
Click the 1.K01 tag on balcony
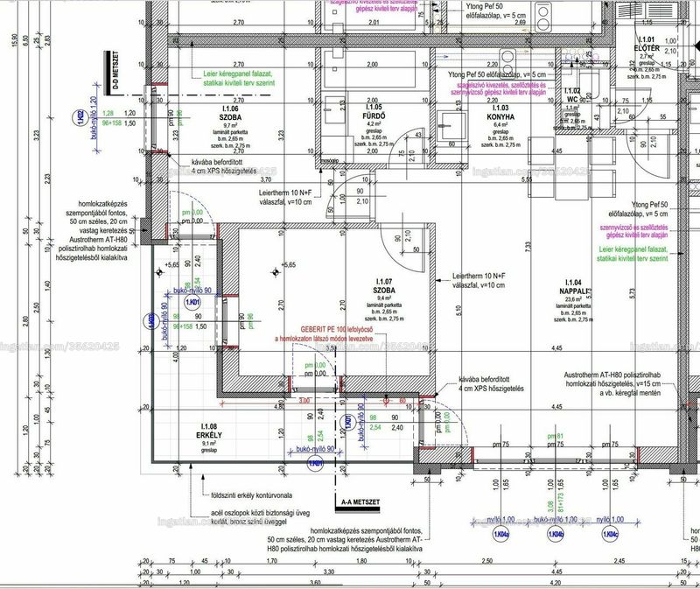[192, 302]
